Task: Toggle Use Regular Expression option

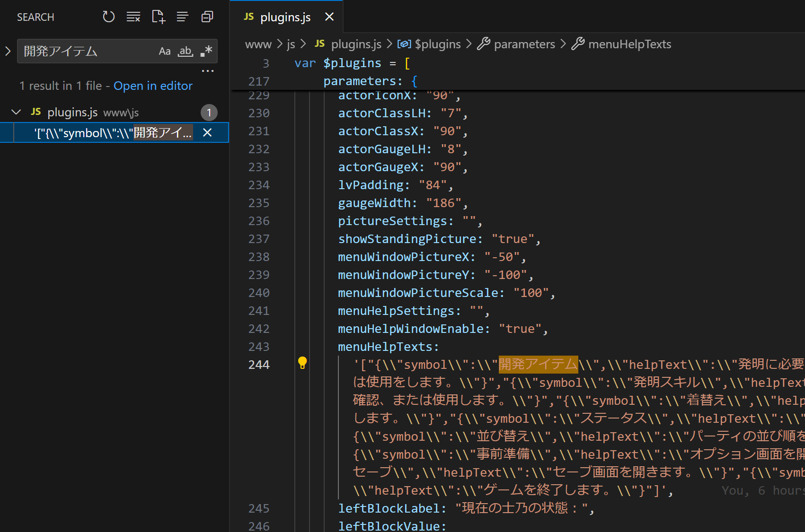Action: pyautogui.click(x=206, y=51)
